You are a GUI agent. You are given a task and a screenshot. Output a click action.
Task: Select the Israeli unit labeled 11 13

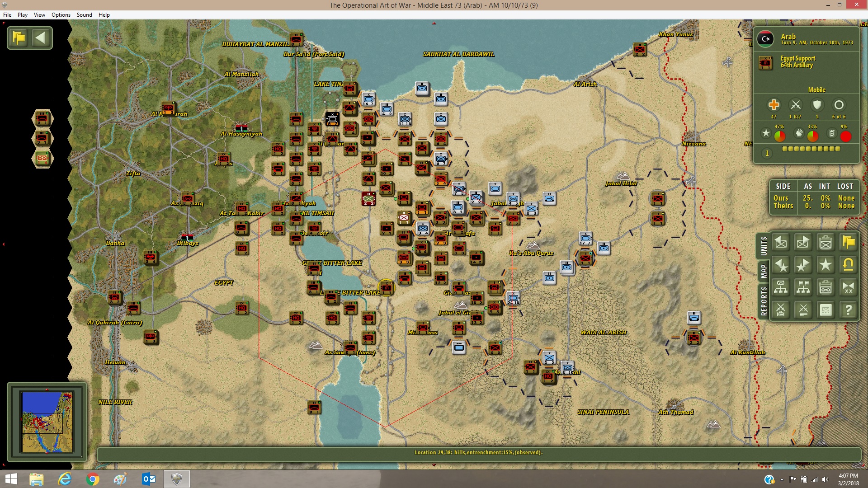click(x=405, y=120)
